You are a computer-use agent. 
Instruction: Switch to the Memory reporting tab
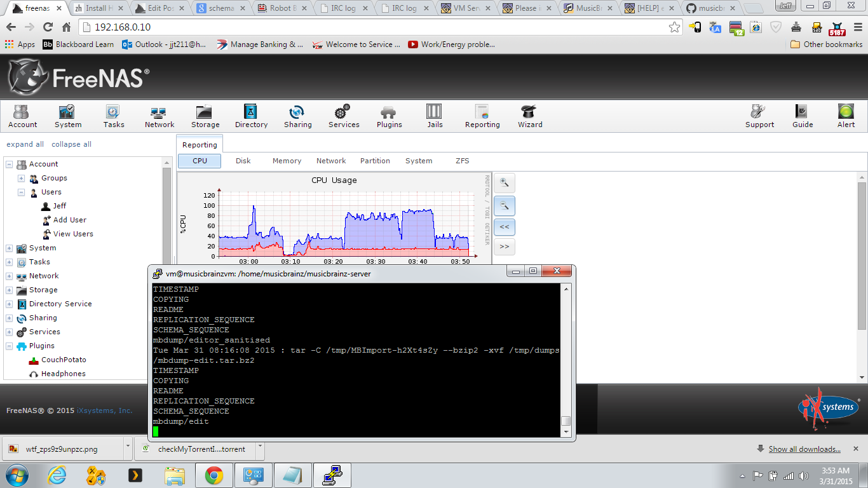(x=287, y=161)
